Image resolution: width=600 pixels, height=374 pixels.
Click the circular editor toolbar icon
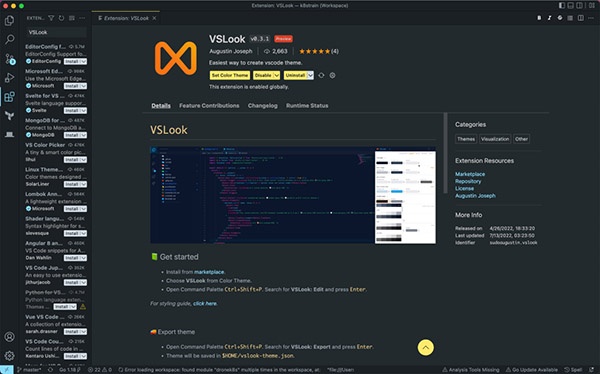point(560,18)
